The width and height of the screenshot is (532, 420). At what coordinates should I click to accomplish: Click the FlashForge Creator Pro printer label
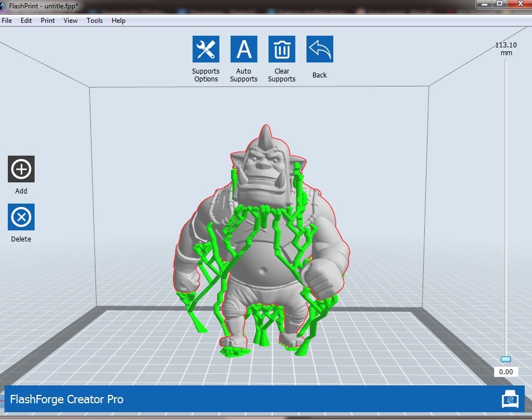tap(66, 399)
